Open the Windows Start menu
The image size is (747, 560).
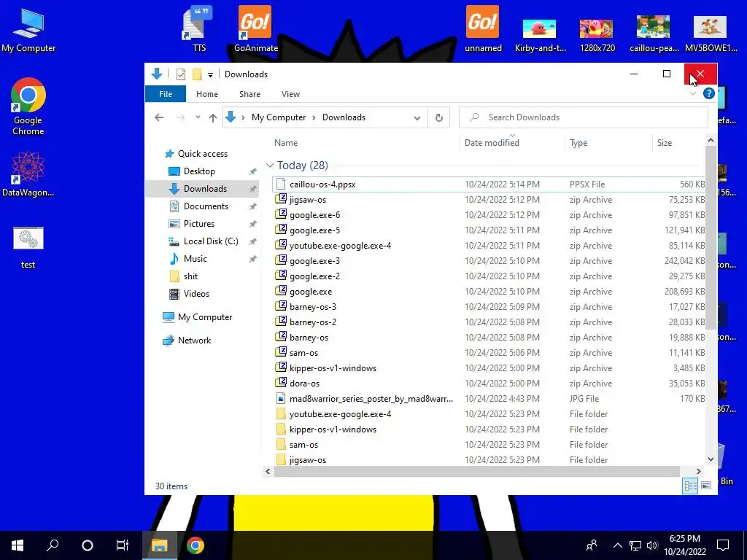(18, 545)
